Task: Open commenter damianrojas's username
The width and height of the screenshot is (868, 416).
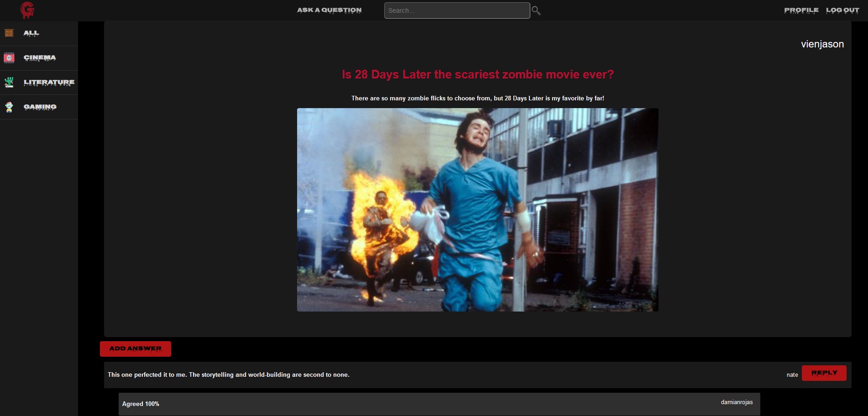Action: coord(737,402)
